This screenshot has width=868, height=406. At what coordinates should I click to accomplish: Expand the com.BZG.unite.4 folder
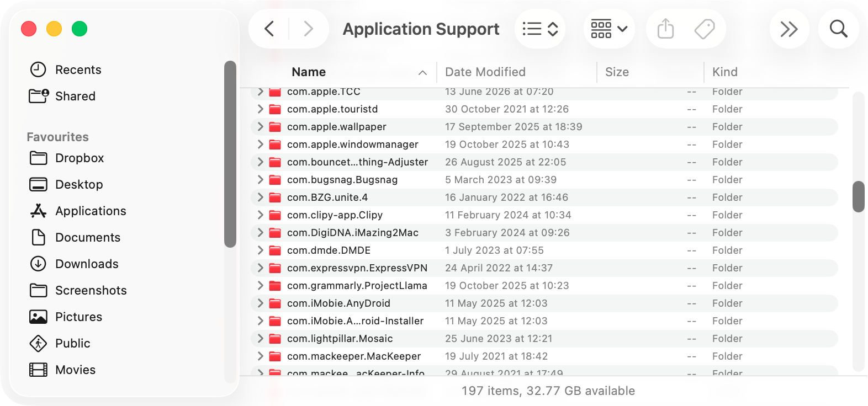pos(260,197)
